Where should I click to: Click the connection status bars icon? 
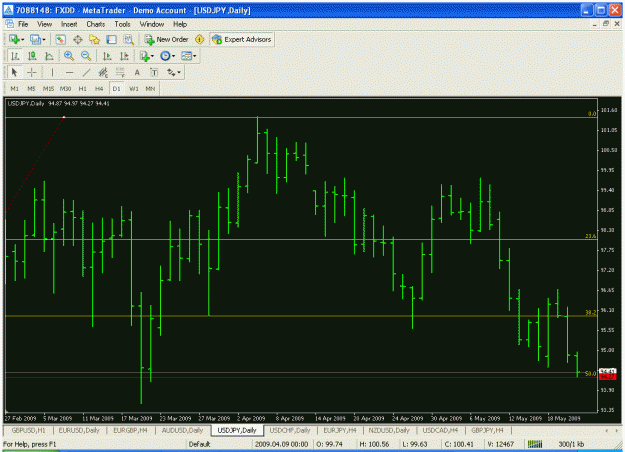tap(535, 444)
